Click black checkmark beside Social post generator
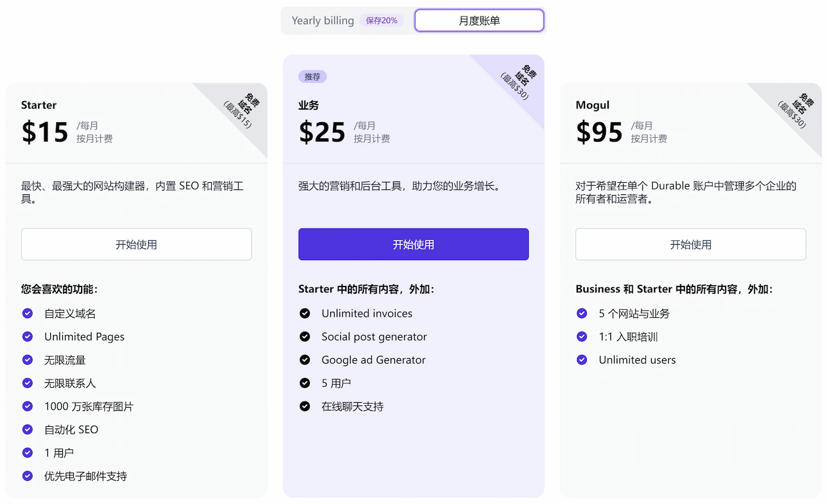827x504 pixels. (305, 337)
